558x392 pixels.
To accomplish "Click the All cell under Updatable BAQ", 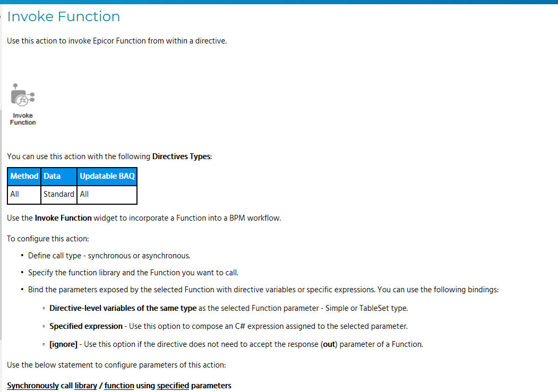I will tap(84, 194).
